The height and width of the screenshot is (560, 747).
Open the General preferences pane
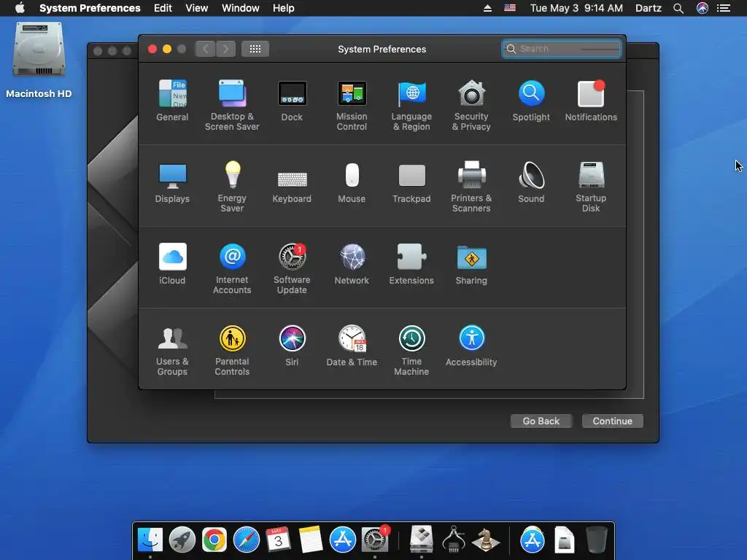[x=172, y=101]
